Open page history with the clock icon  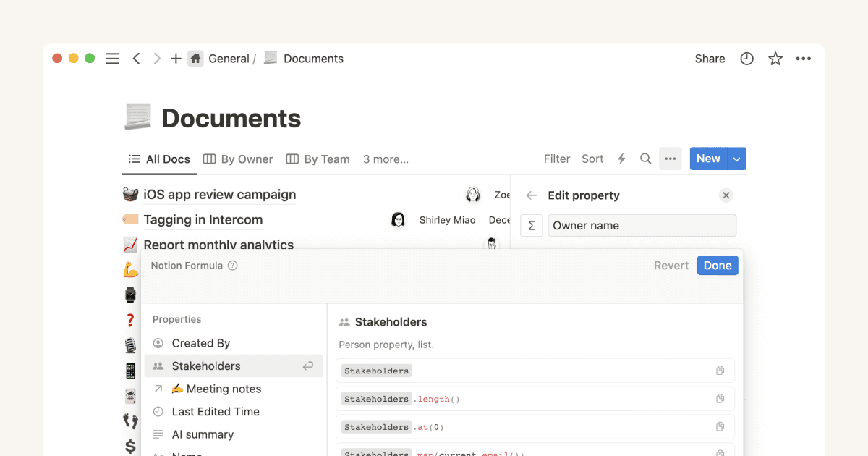(746, 59)
